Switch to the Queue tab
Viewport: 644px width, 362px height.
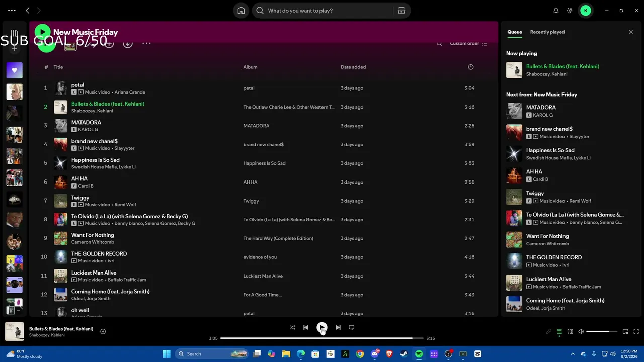[514, 32]
